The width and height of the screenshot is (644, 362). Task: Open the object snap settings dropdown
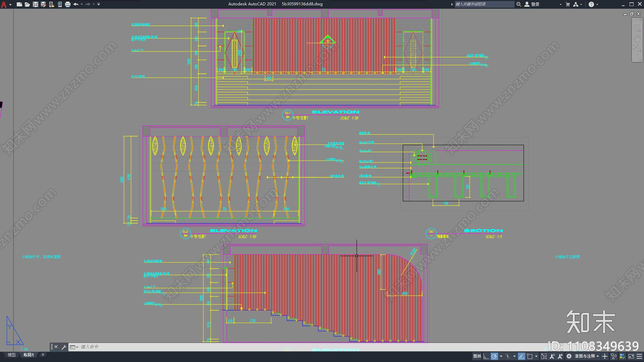(536, 356)
